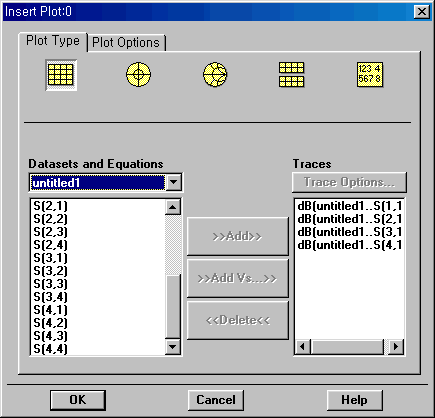Screen dimensions: 435x418
Task: Choose the Smith chart plot icon
Action: [215, 74]
